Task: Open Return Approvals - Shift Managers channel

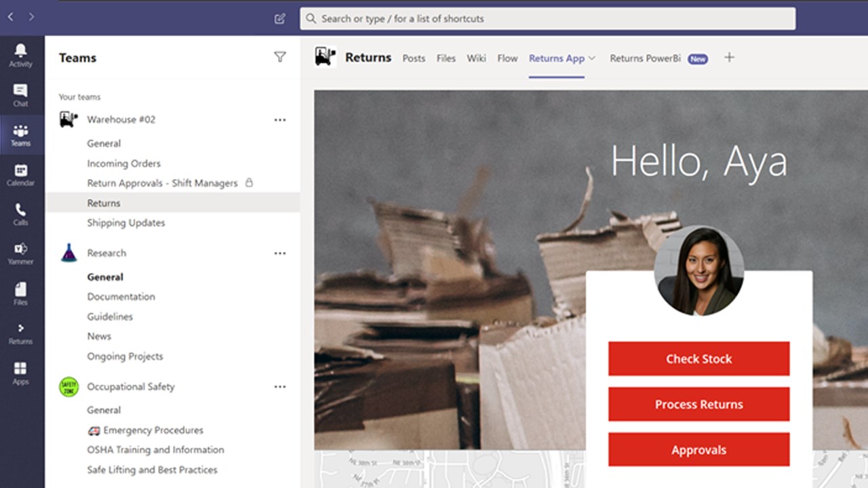Action: pos(162,183)
